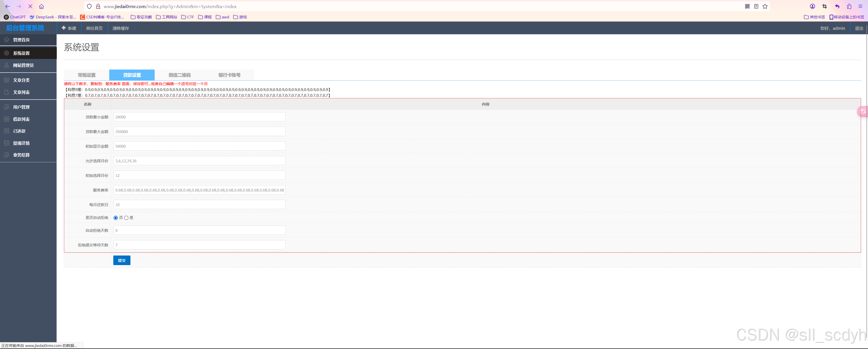Click the 贷款最小金额 input field

coord(200,117)
